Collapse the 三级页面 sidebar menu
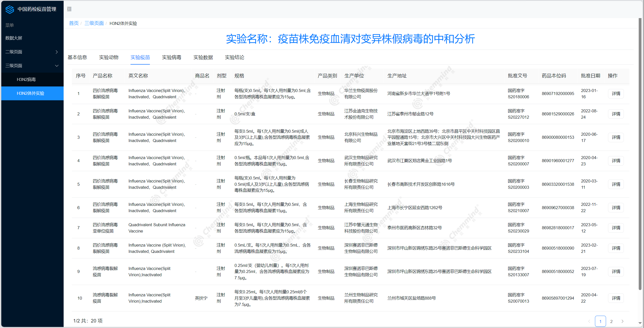 tap(32, 66)
